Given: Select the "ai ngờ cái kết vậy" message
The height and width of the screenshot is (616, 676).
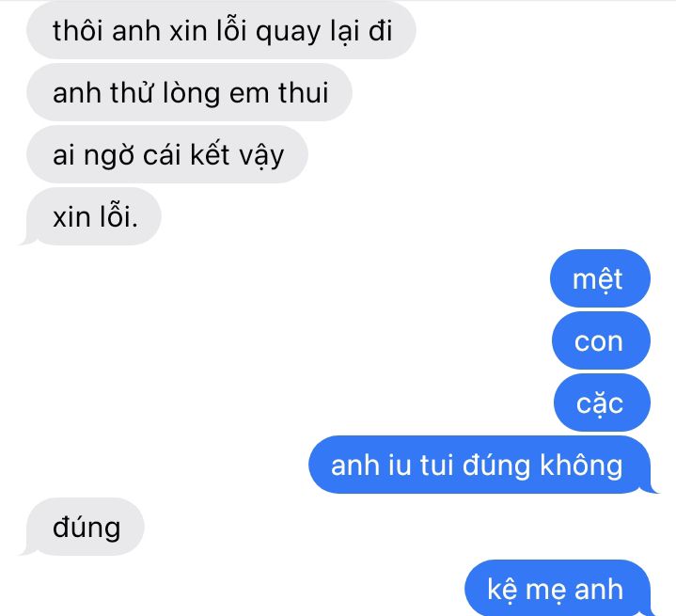Looking at the screenshot, I should coord(167,154).
